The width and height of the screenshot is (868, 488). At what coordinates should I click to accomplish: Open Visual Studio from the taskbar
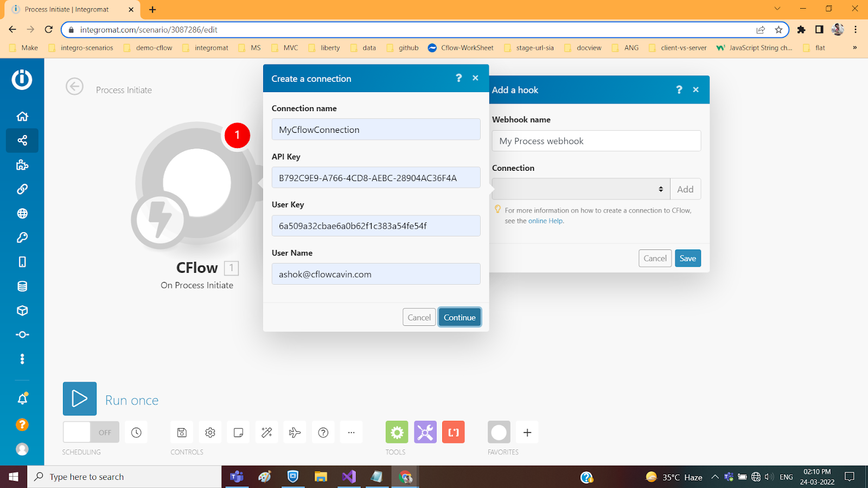[x=349, y=477]
